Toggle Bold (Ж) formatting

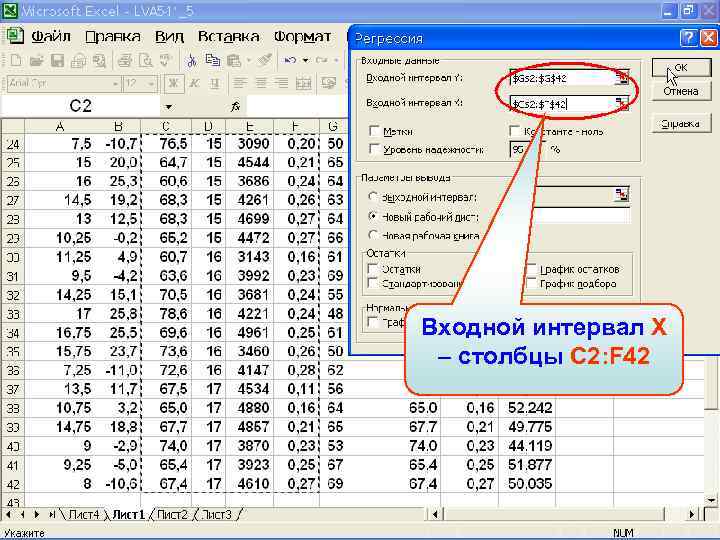tap(174, 84)
